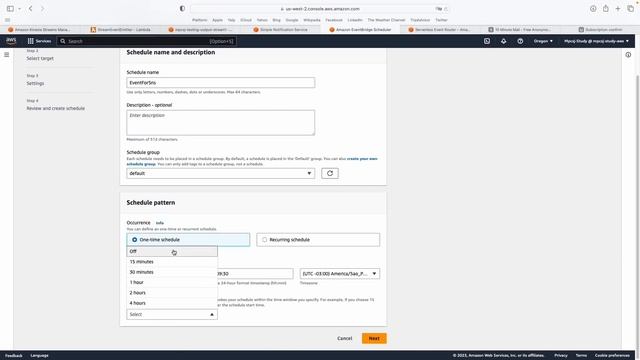Toggle the left navigation hamburger menu
Image resolution: width=640 pixels, height=360 pixels.
click(7, 55)
